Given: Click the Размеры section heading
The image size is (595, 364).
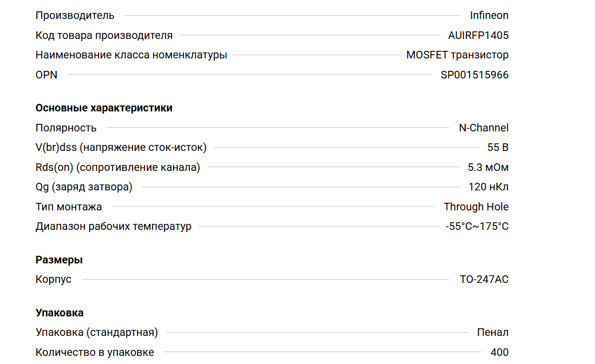Looking at the screenshot, I should pyautogui.click(x=59, y=260).
